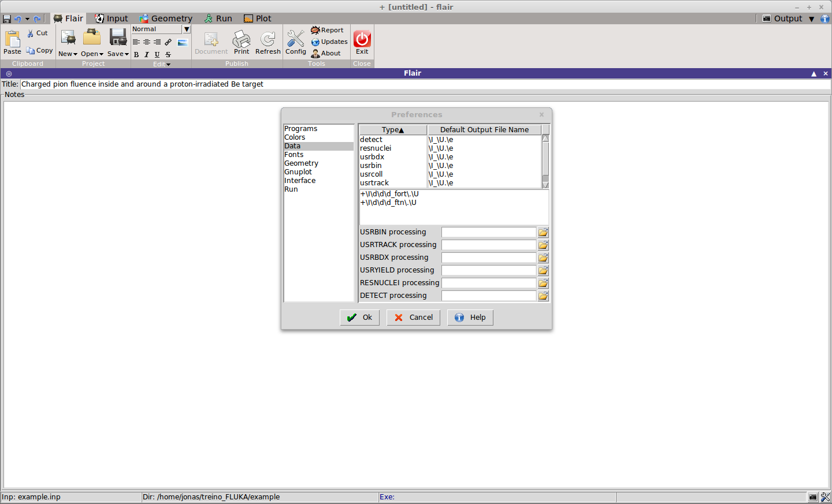Browse for the USRYIELD processing file
The width and height of the screenshot is (832, 504).
(543, 270)
